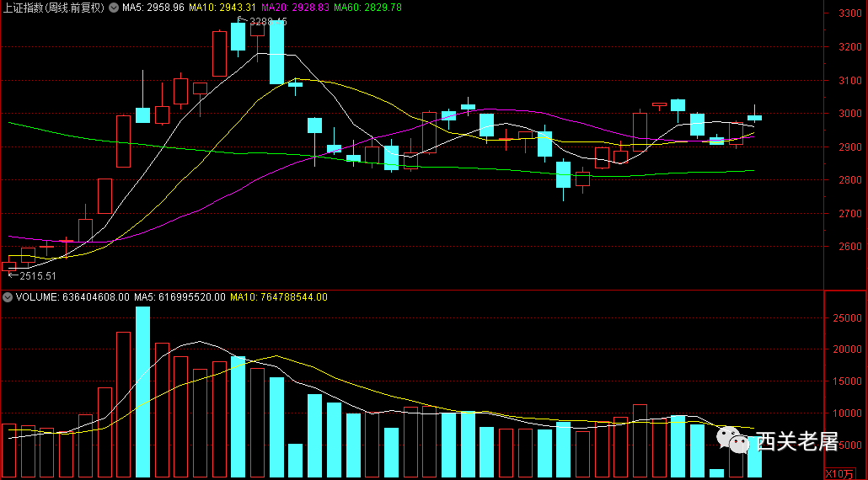The image size is (868, 480).
Task: Click the 25000 volume axis label
Action: [848, 318]
